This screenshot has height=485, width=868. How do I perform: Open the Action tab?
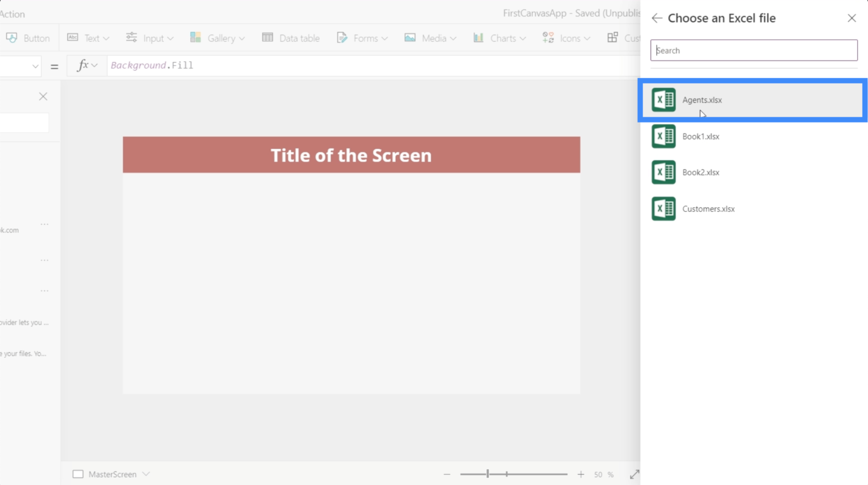coord(12,14)
